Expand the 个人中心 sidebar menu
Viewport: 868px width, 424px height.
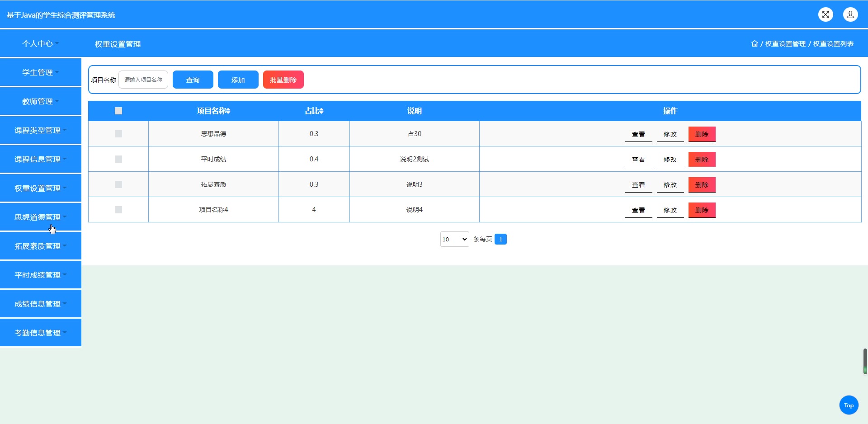pyautogui.click(x=41, y=43)
